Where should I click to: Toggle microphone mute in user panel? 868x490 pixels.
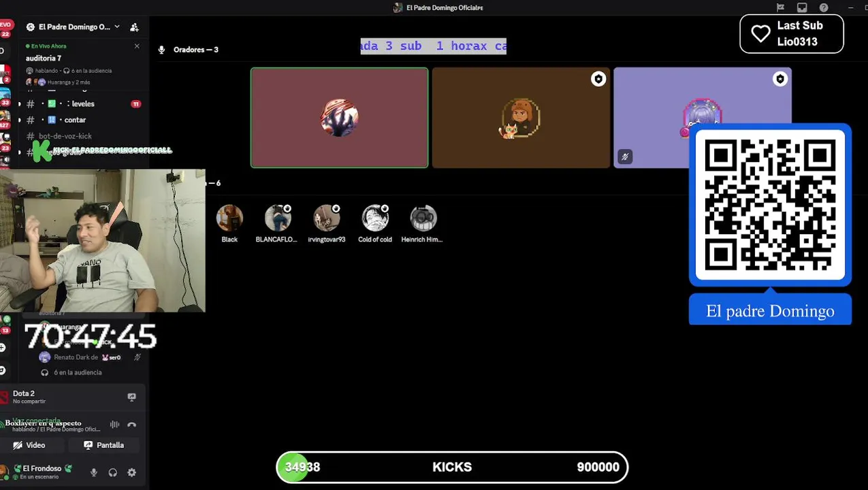94,472
